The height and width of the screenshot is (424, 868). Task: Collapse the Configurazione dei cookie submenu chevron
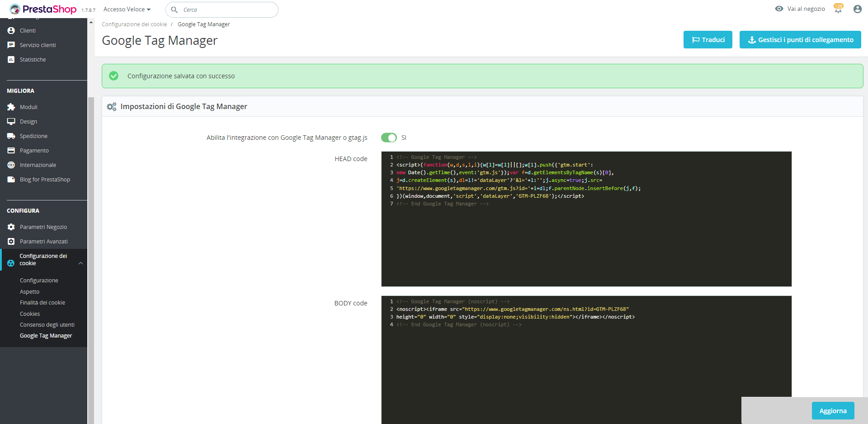80,263
